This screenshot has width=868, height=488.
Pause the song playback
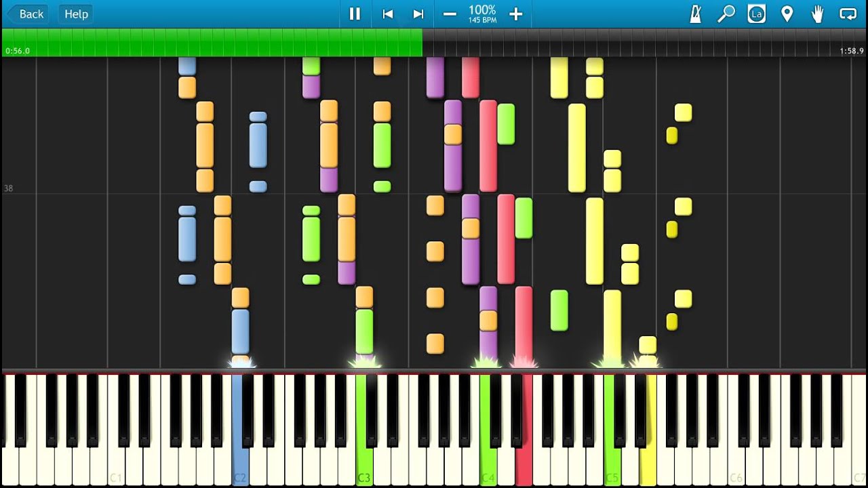pyautogui.click(x=355, y=14)
